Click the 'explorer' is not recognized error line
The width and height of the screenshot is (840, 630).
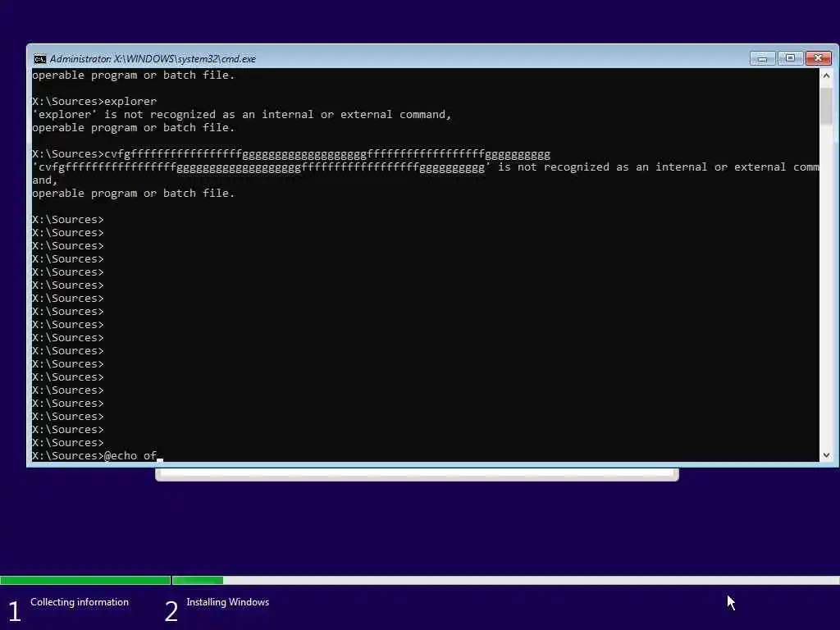[x=242, y=115]
